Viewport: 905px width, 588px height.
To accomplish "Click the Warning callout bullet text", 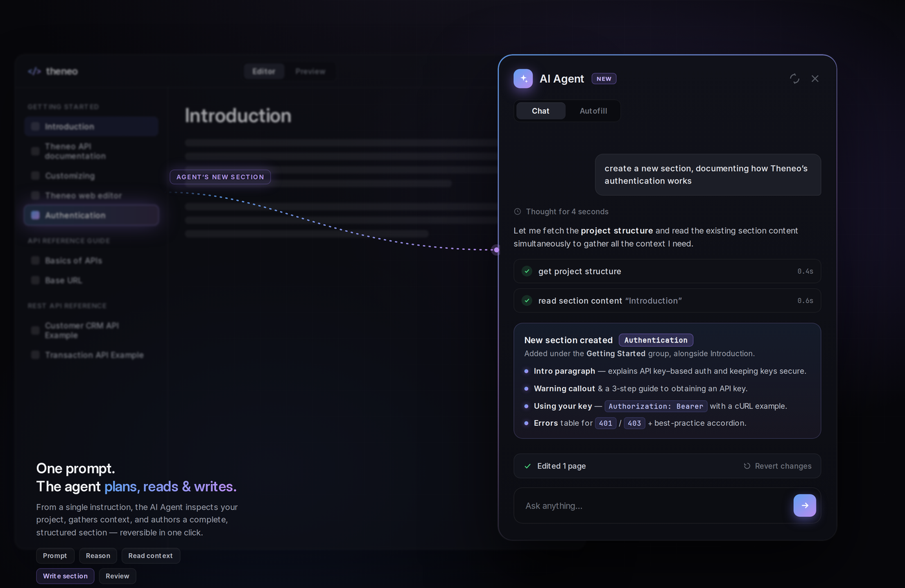I will point(641,388).
